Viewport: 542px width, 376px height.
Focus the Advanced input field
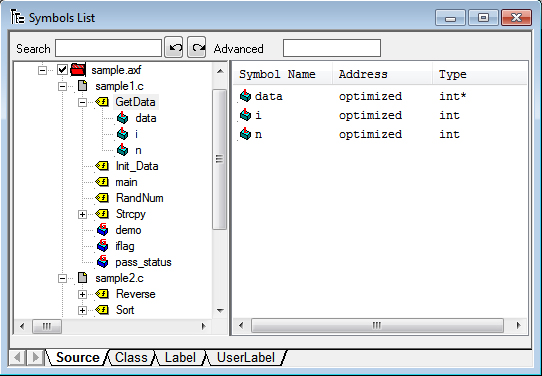click(x=332, y=48)
